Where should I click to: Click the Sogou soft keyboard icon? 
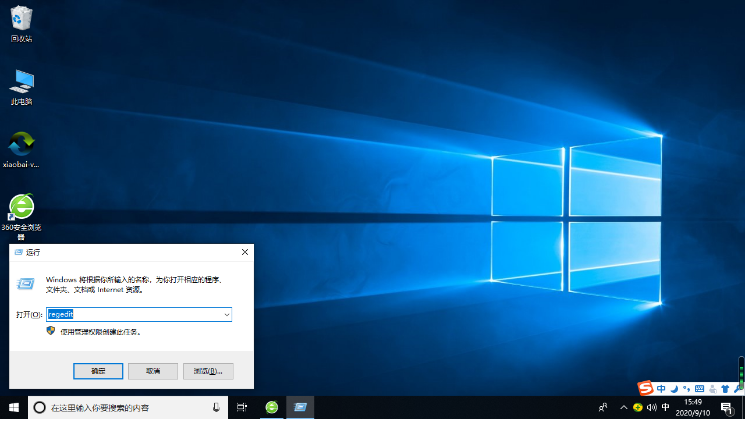click(x=700, y=388)
